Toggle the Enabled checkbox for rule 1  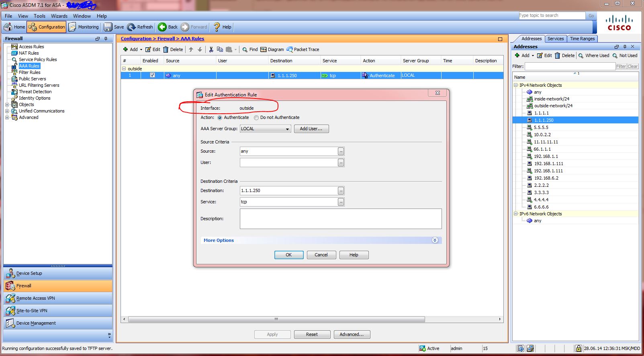pyautogui.click(x=152, y=75)
